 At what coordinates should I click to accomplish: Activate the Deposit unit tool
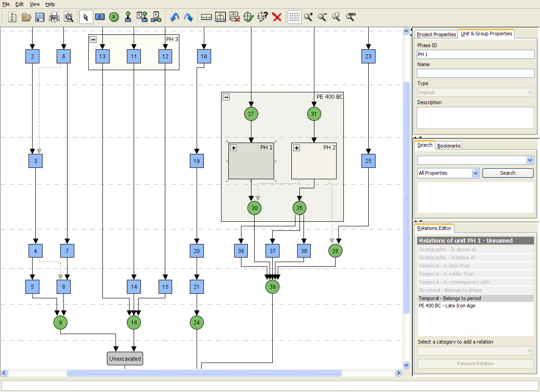pyautogui.click(x=100, y=17)
